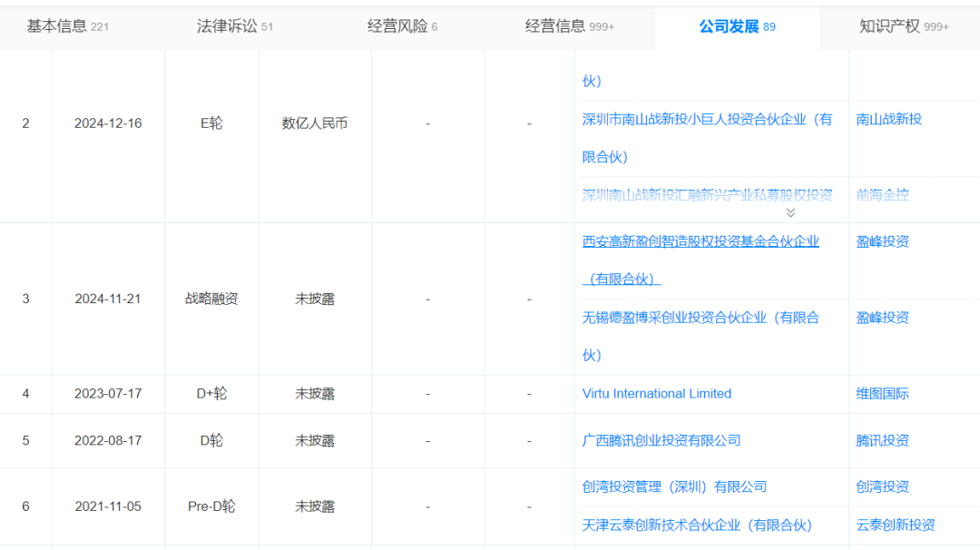
Task: Select the 公司发展 tab
Action: pos(737,27)
